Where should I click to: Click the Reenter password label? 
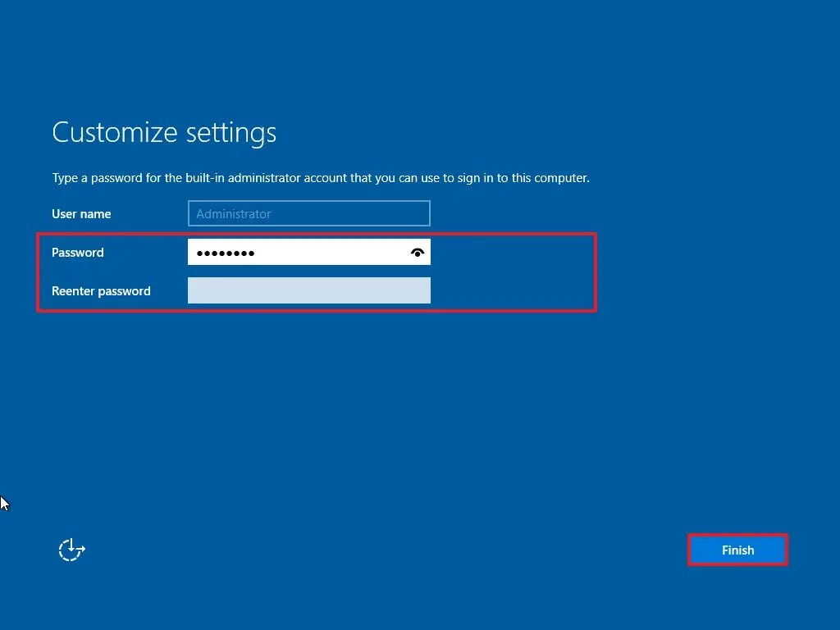[x=101, y=291]
